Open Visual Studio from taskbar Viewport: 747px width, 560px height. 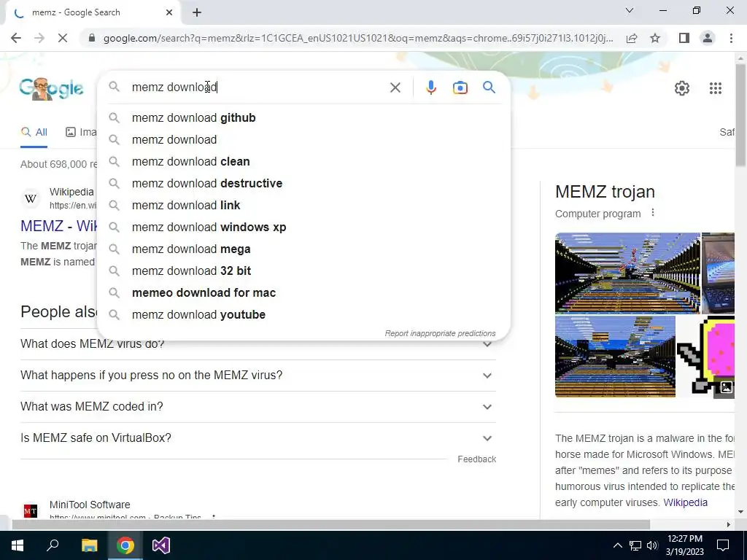[x=161, y=545]
